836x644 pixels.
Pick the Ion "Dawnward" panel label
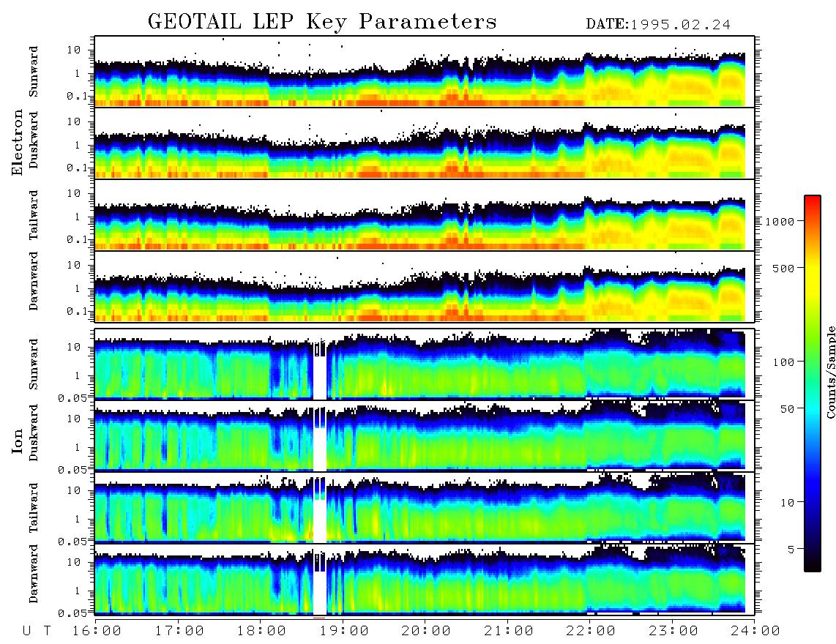(x=34, y=574)
